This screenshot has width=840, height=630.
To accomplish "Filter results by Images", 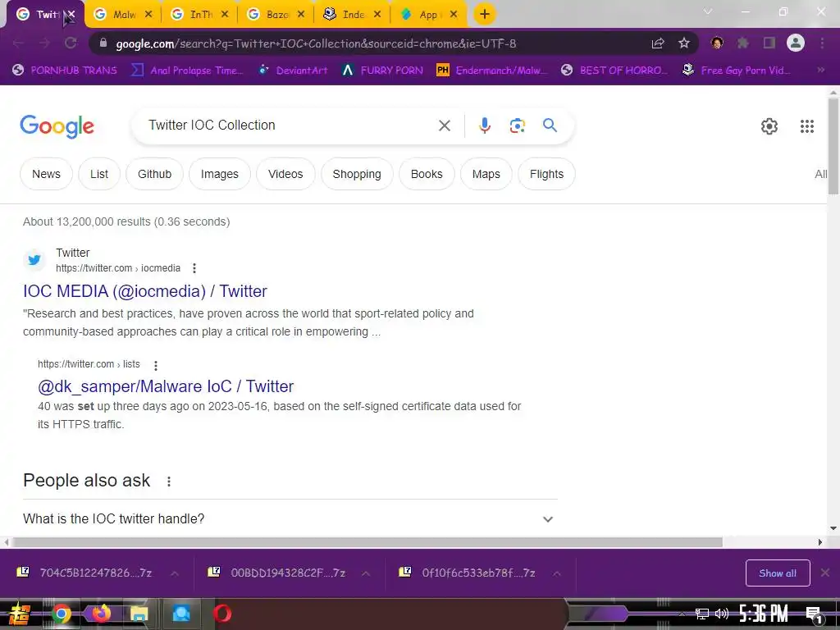I will tap(220, 174).
